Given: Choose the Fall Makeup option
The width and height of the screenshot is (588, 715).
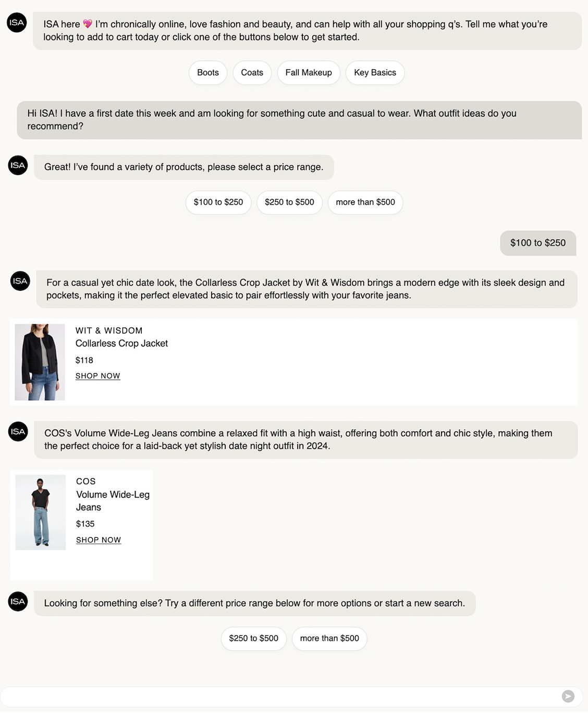Looking at the screenshot, I should pyautogui.click(x=309, y=72).
